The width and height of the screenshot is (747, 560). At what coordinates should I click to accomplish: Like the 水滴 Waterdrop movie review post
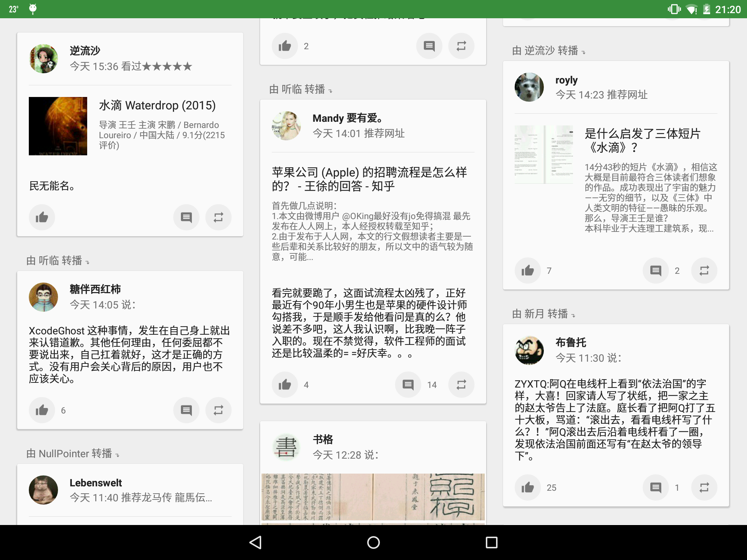(42, 217)
